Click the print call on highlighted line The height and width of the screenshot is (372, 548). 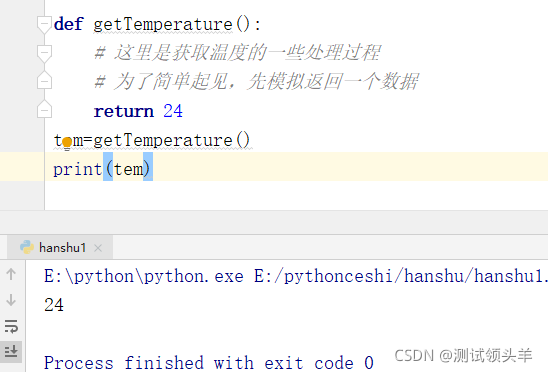78,169
